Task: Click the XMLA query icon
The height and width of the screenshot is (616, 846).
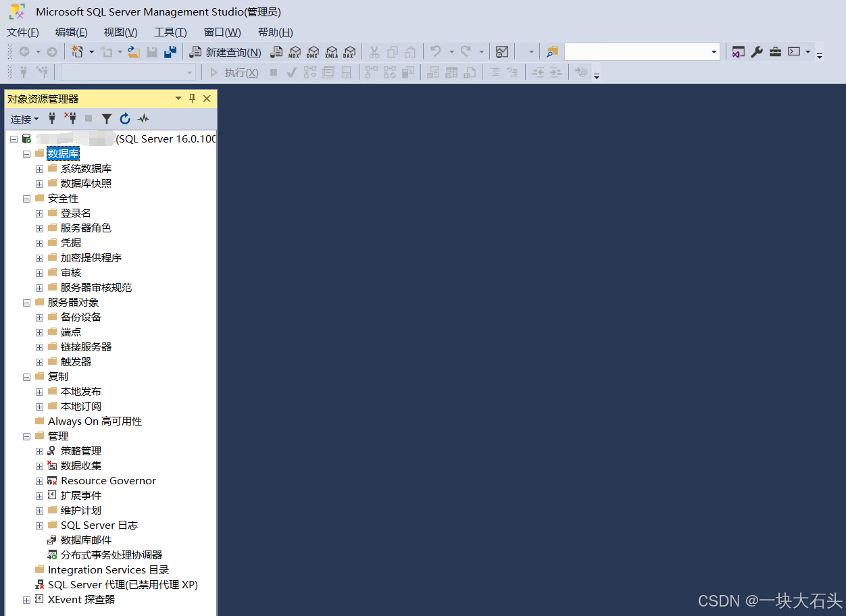Action: (331, 52)
